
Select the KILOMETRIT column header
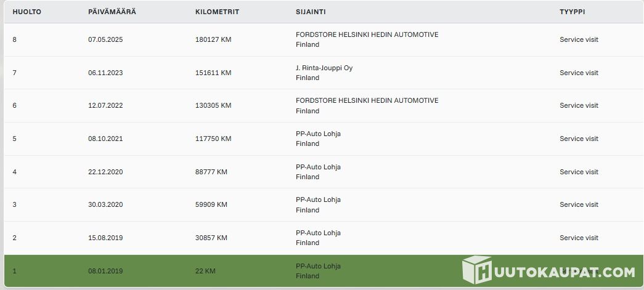(217, 12)
